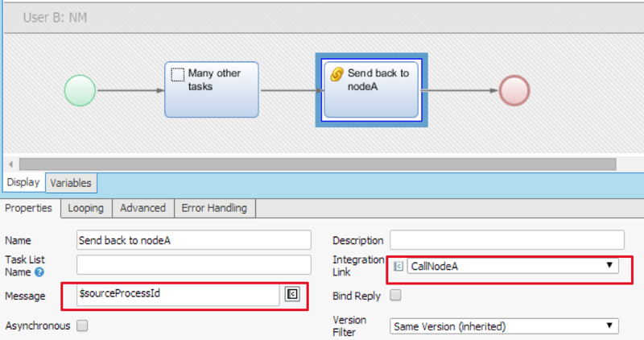The width and height of the screenshot is (644, 340).
Task: Click the integration icon inside Integration Link box
Action: [x=398, y=267]
